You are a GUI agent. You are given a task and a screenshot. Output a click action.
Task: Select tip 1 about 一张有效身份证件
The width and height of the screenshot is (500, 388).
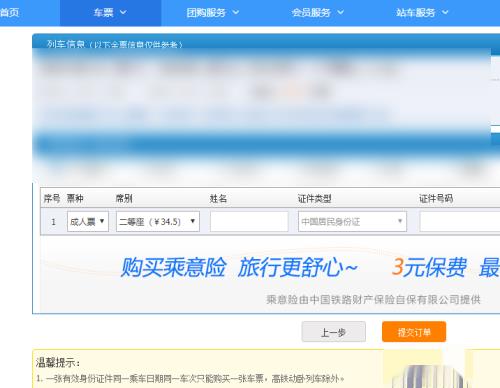pos(190,379)
